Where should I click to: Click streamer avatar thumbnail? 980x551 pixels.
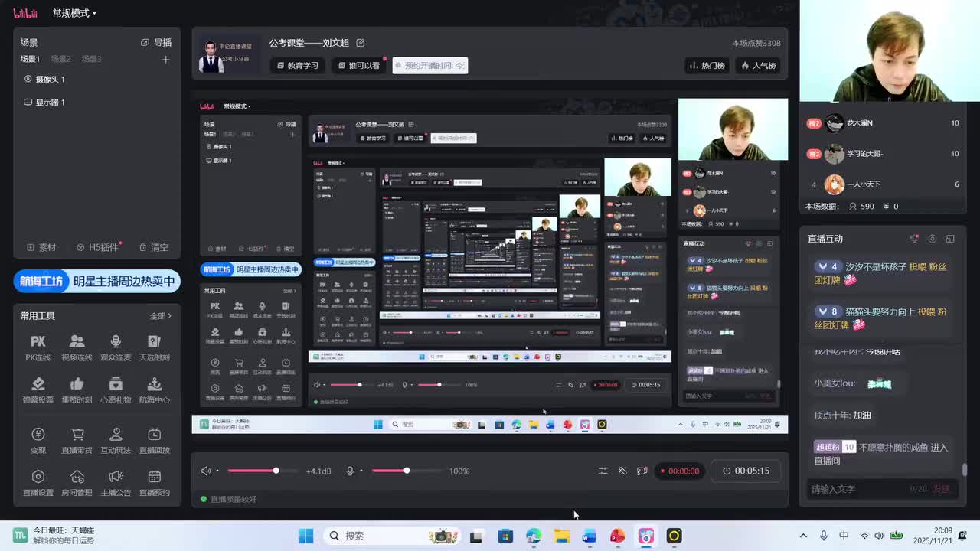tap(211, 54)
